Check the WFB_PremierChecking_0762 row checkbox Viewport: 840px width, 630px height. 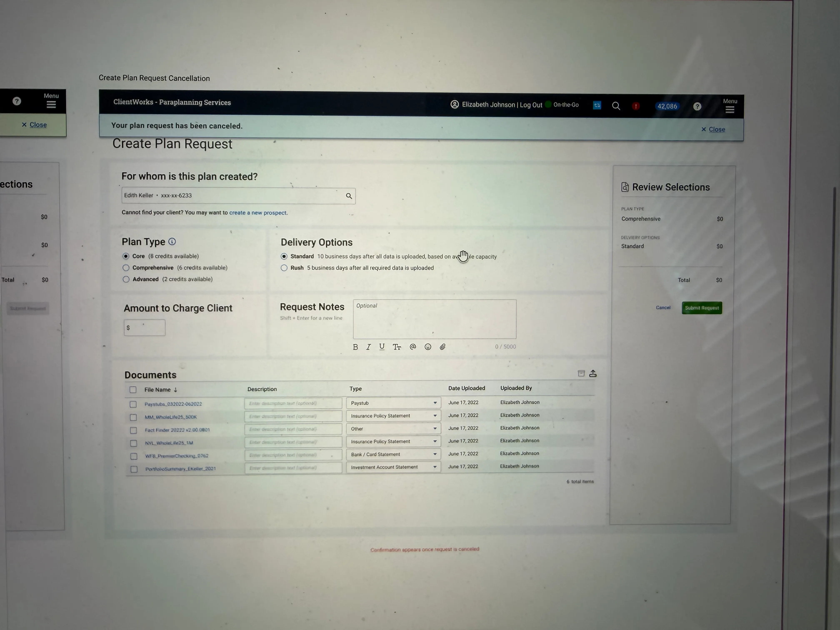point(134,456)
